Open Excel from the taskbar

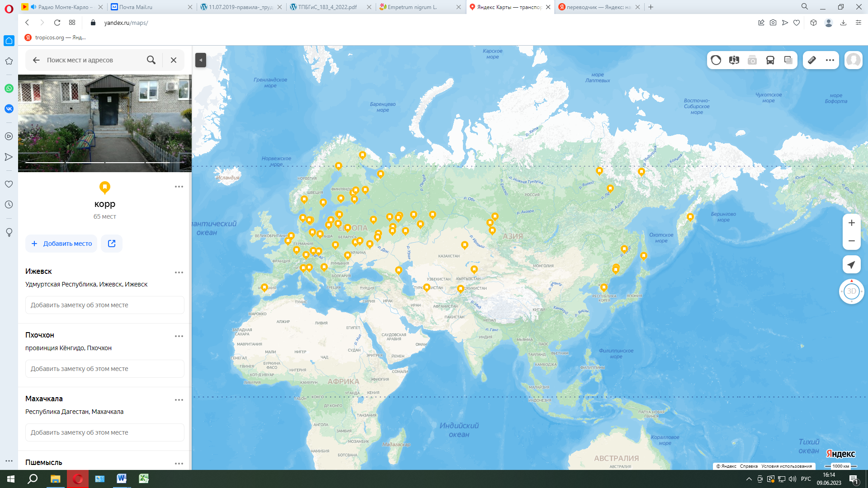pyautogui.click(x=144, y=479)
